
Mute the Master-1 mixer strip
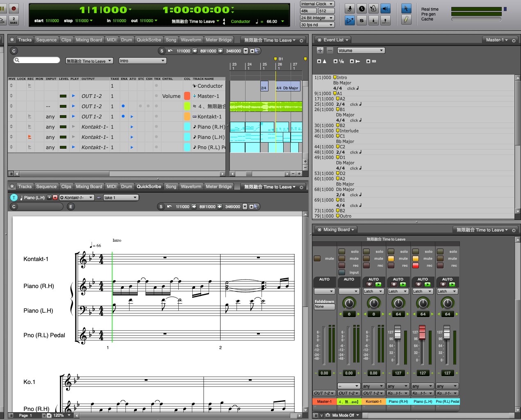[x=317, y=259]
